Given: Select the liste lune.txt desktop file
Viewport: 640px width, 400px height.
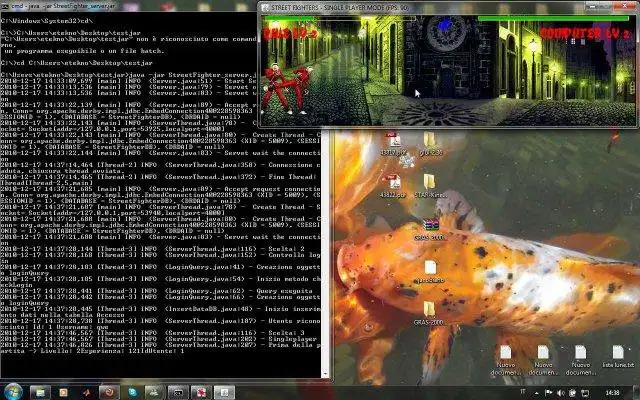Looking at the screenshot, I should coord(618,356).
